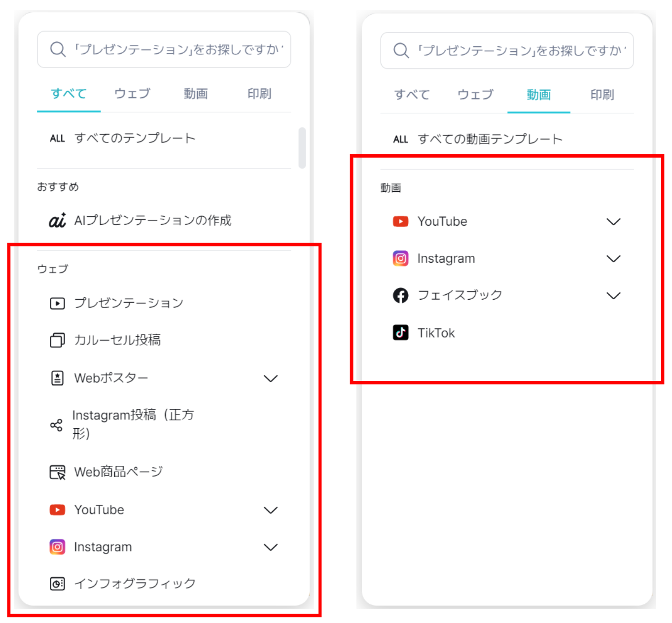Click the Facebook logo icon
This screenshot has width=672, height=623.
tap(400, 295)
